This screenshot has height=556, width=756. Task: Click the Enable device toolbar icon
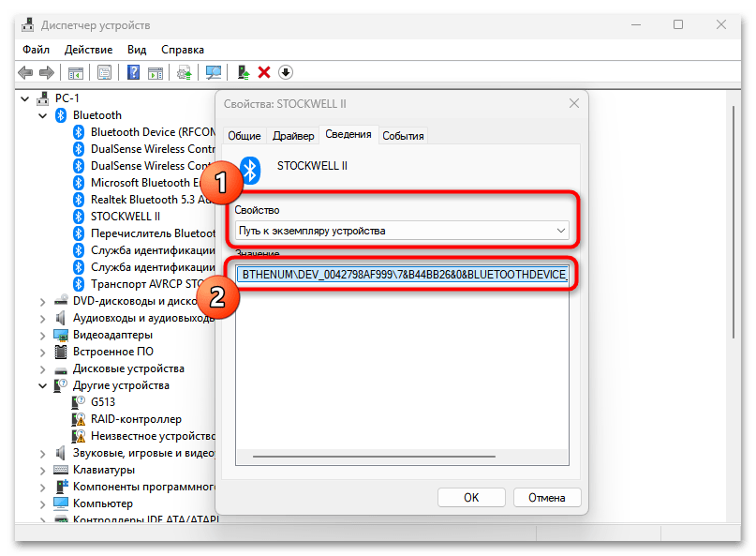tap(244, 72)
